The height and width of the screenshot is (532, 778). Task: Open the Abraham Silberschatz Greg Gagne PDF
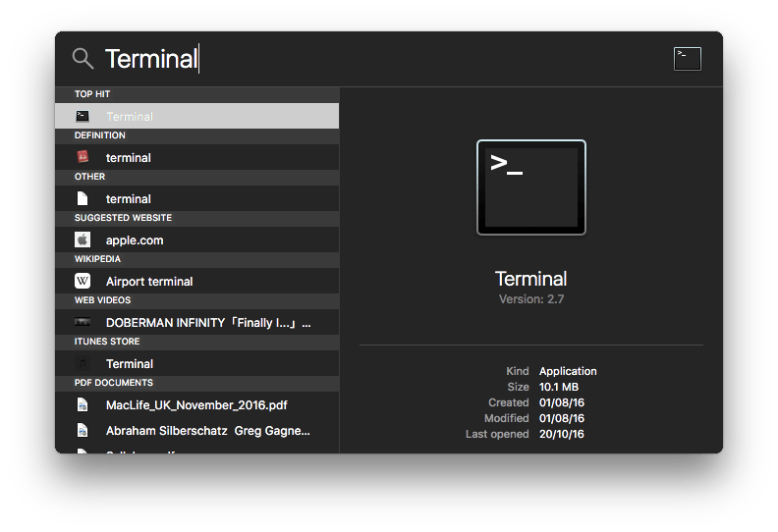coord(197,430)
